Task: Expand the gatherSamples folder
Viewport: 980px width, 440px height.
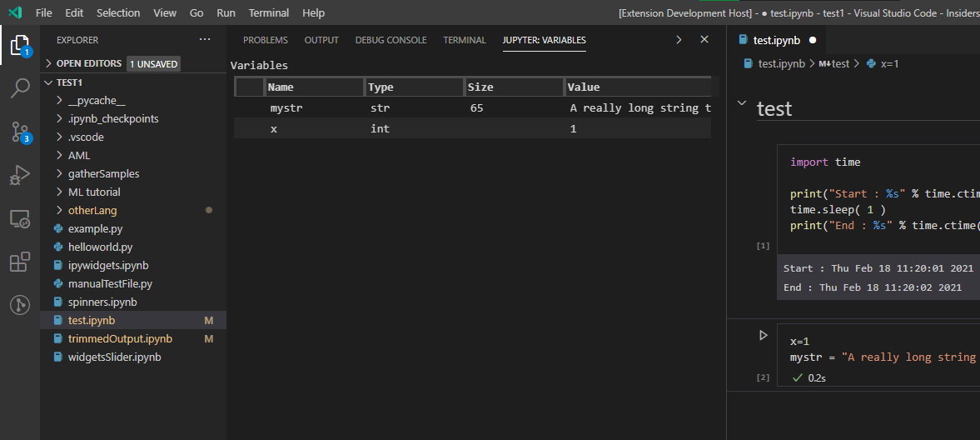Action: [59, 173]
